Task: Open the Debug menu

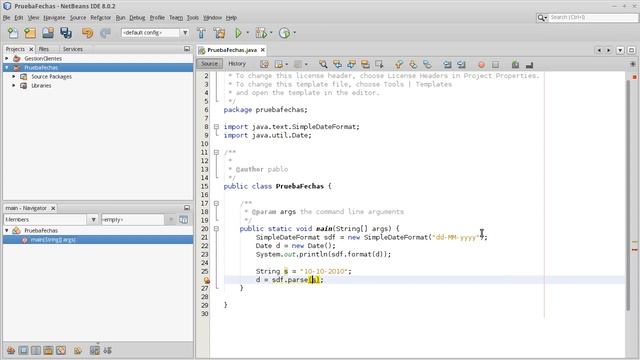Action: click(x=137, y=18)
